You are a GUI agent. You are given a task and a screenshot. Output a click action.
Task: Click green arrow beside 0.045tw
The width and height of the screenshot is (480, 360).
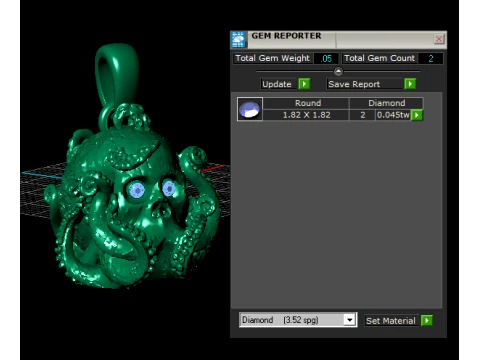(x=417, y=115)
